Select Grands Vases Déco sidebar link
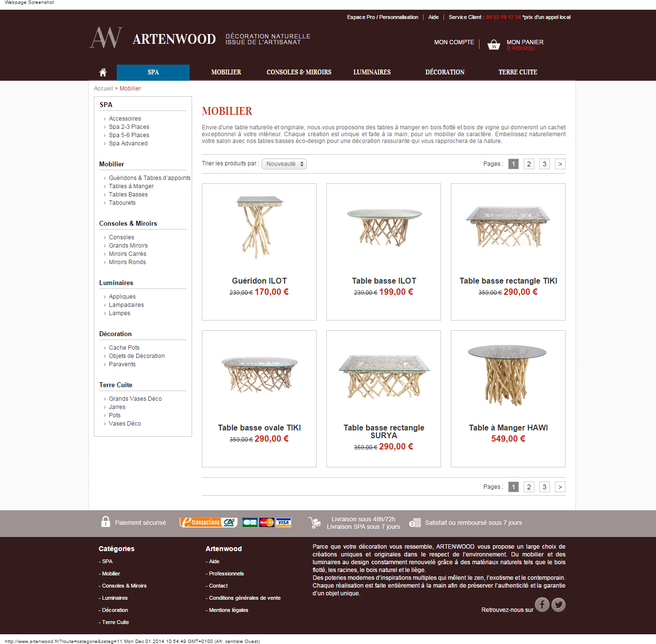This screenshot has height=644, width=656. pyautogui.click(x=135, y=399)
